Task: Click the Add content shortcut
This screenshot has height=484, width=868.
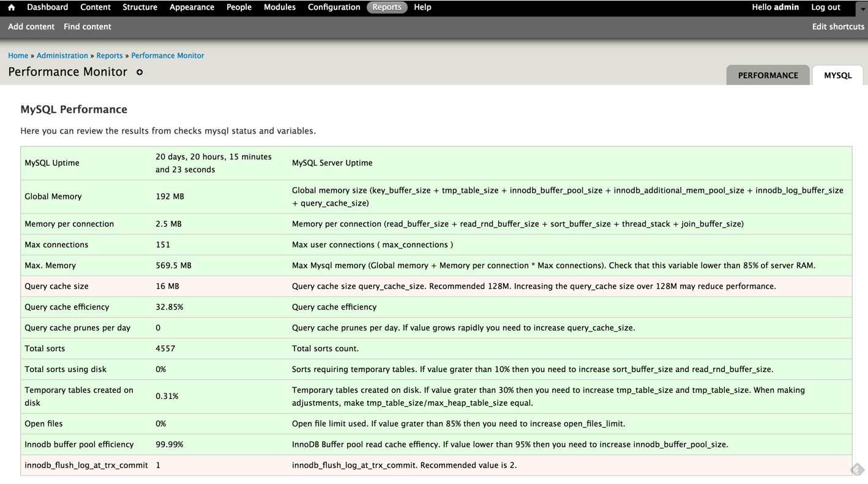Action: tap(31, 27)
